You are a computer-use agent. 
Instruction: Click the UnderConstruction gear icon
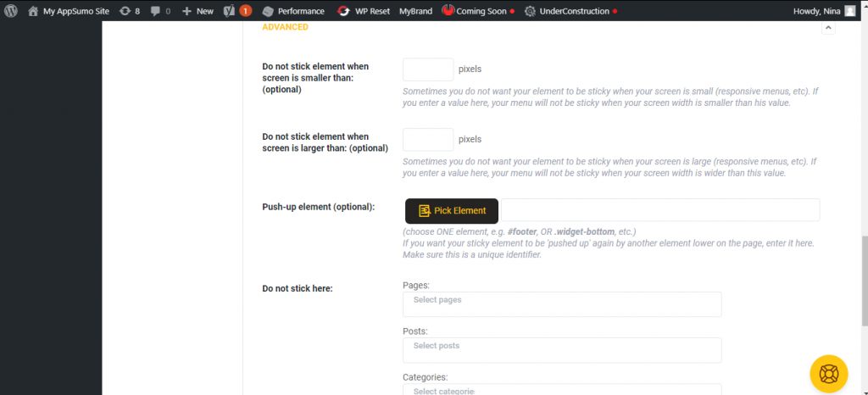530,11
